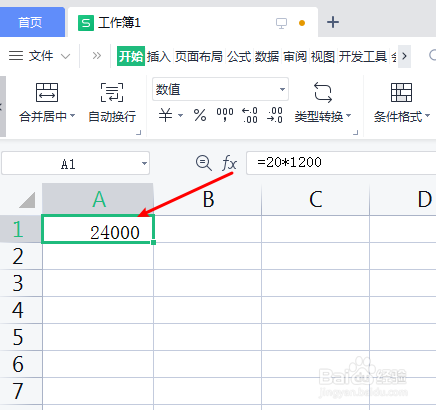Open the 视图 ribbon tab

pos(323,56)
